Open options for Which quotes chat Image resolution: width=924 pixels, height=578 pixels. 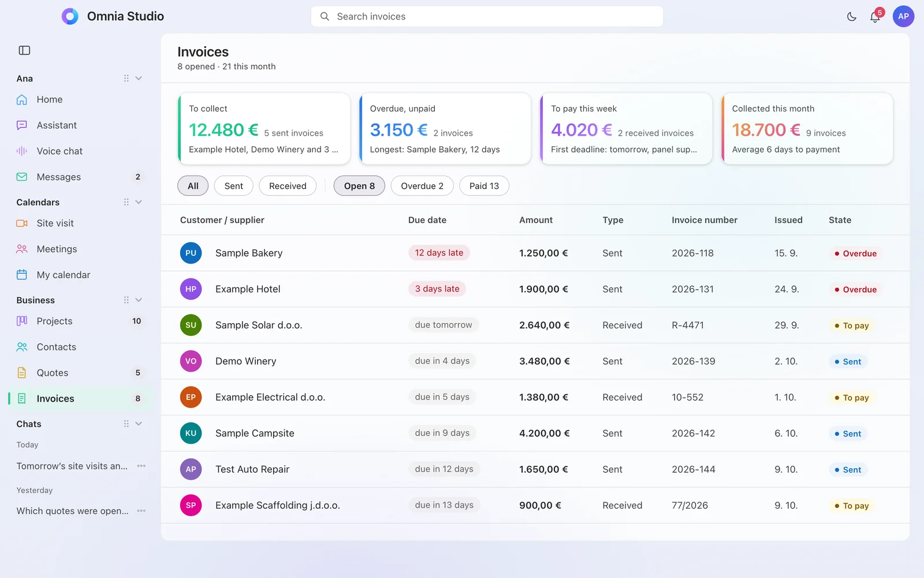(x=141, y=511)
